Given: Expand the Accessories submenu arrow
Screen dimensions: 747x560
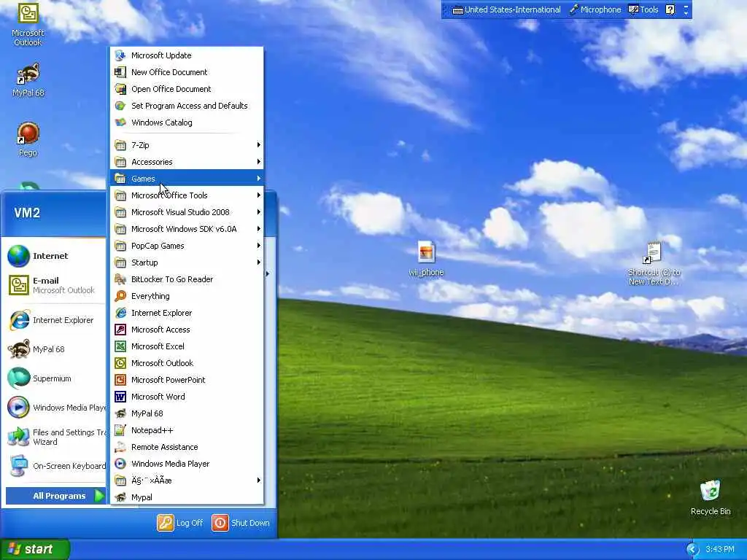Looking at the screenshot, I should click(x=259, y=162).
